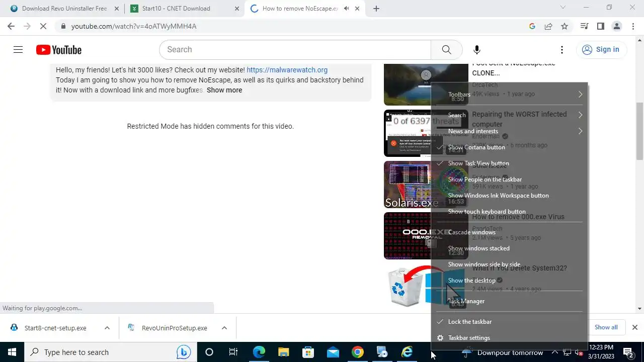Open File Explorer from the taskbar
Image resolution: width=644 pixels, height=362 pixels.
(x=283, y=352)
